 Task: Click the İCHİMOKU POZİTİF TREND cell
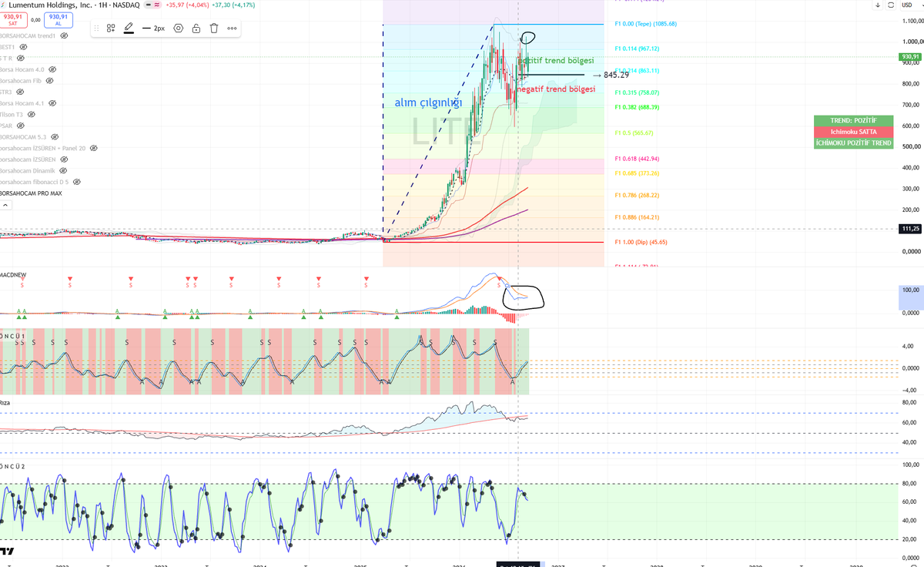coord(853,143)
